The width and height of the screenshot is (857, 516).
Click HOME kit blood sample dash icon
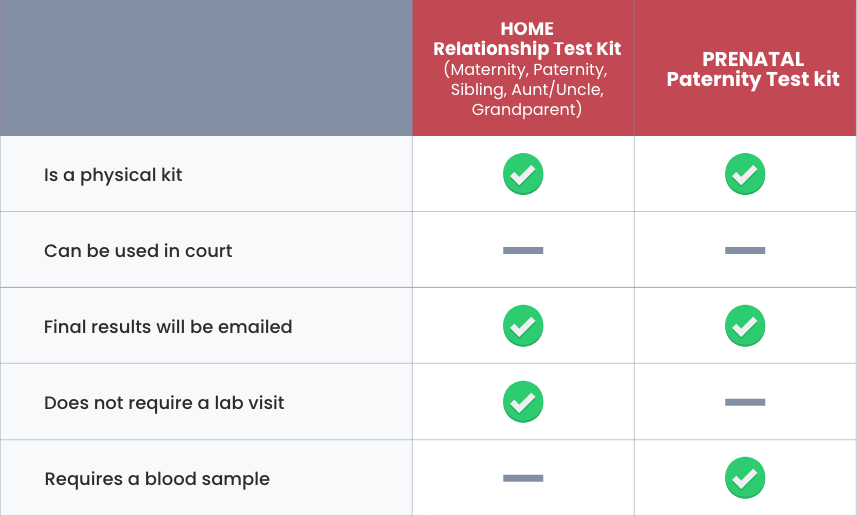pos(523,478)
